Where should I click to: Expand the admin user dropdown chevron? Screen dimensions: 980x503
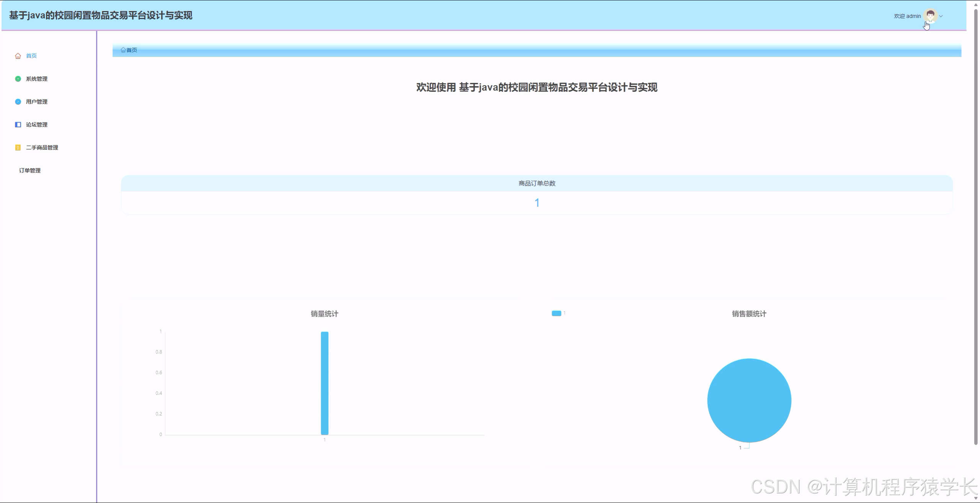[941, 16]
